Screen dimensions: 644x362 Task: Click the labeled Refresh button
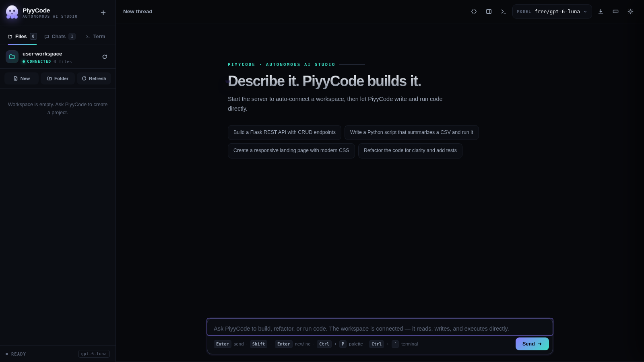click(x=94, y=78)
